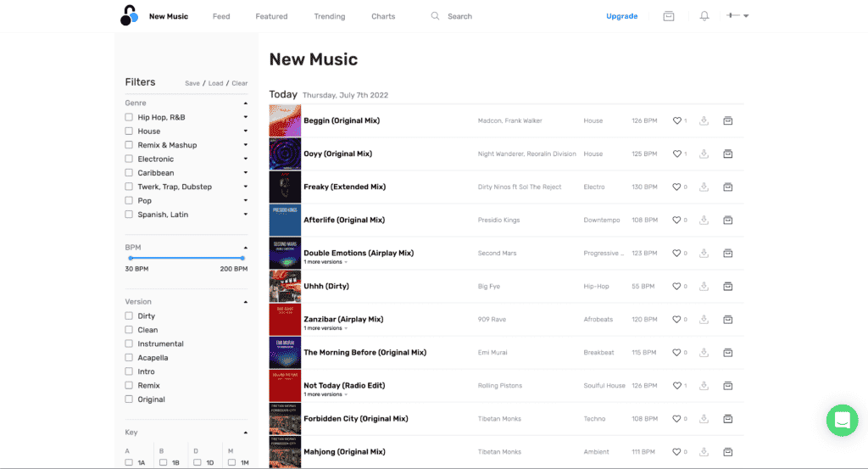The height and width of the screenshot is (469, 868).
Task: Switch to the Charts tab
Action: click(383, 16)
